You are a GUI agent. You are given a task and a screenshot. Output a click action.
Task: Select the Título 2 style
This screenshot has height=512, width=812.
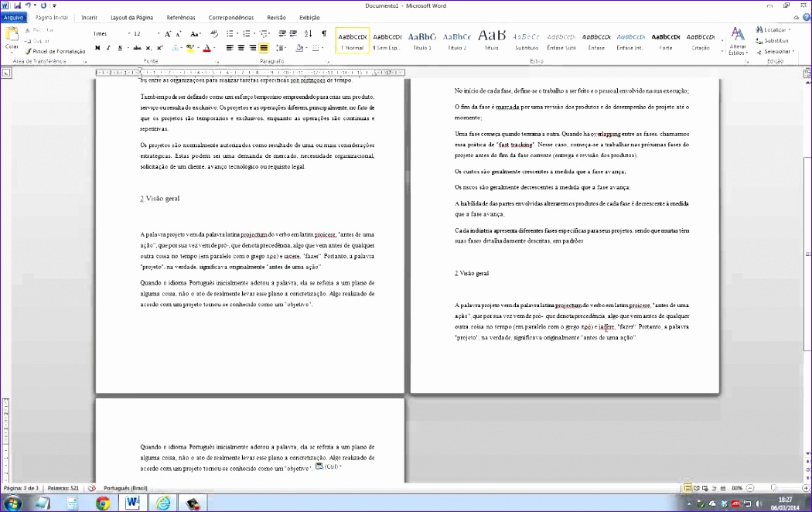[x=457, y=40]
